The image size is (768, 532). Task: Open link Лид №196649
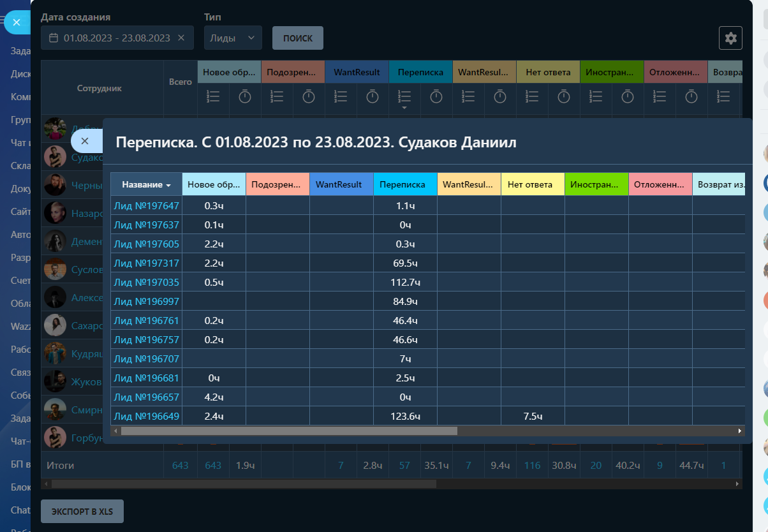146,416
